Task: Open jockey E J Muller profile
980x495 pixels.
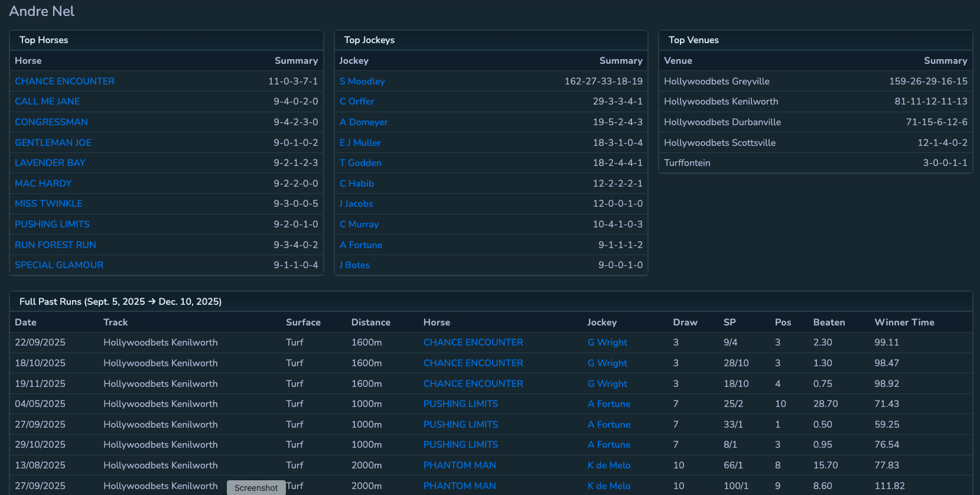Action: (360, 142)
